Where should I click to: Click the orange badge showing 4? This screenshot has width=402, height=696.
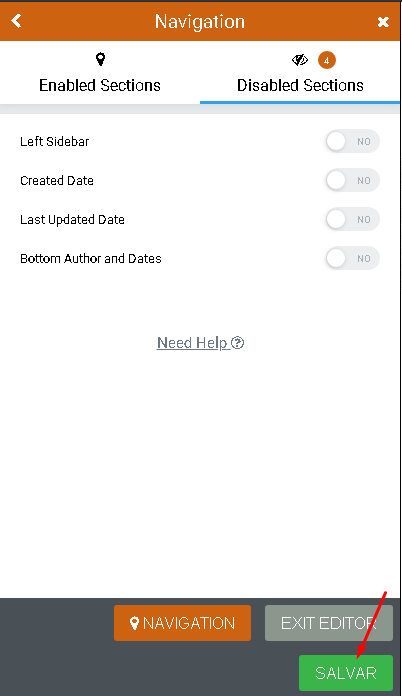[x=327, y=60]
